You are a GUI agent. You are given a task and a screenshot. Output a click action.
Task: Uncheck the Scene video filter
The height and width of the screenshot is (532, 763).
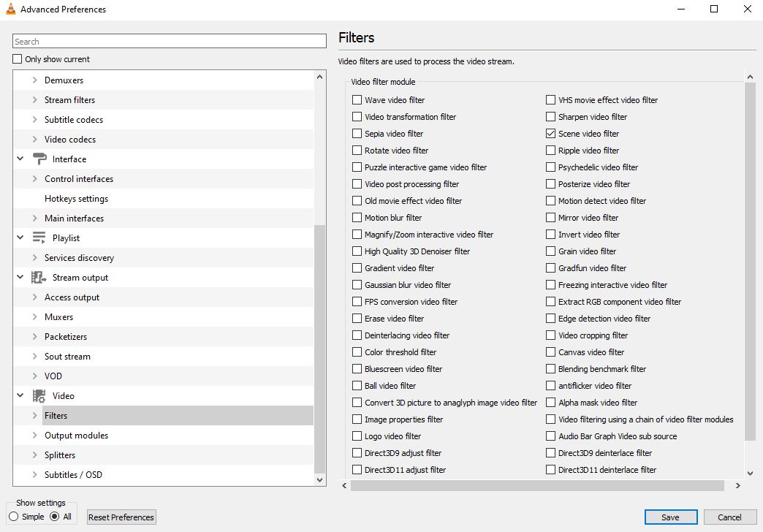(x=550, y=133)
